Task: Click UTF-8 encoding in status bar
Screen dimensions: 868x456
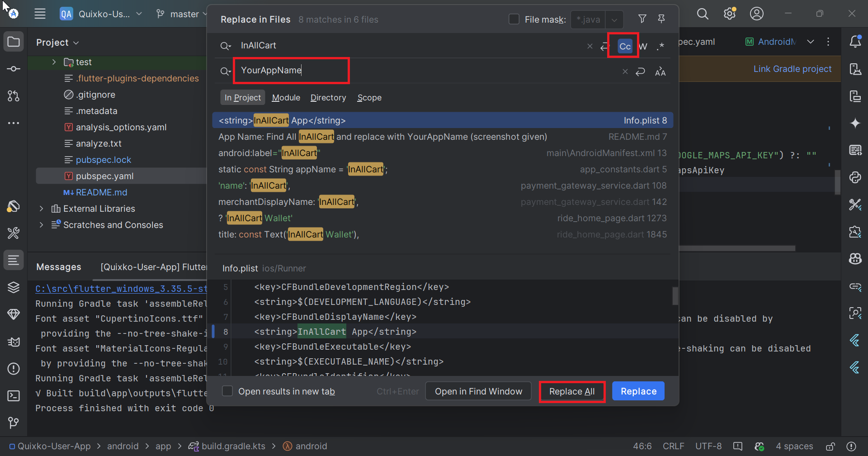Action: coord(708,446)
